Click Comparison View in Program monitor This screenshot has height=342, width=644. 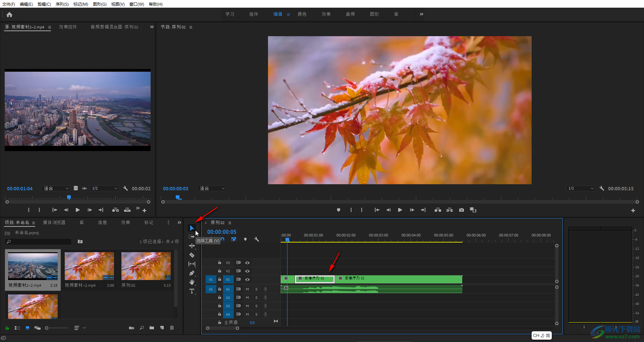click(473, 210)
